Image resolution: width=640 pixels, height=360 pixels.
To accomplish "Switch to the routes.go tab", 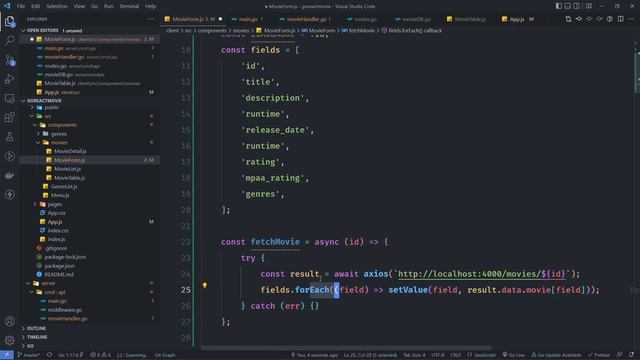I will [365, 19].
